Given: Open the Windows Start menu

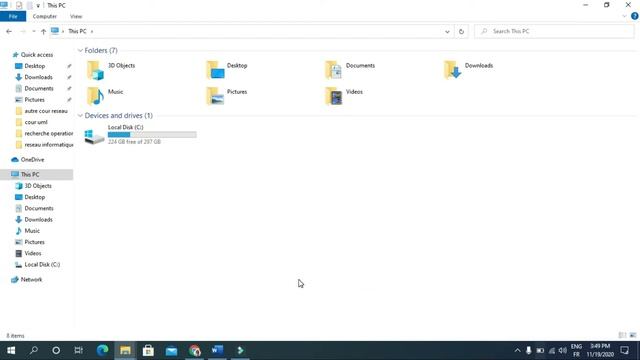Looking at the screenshot, I should pos(11,350).
